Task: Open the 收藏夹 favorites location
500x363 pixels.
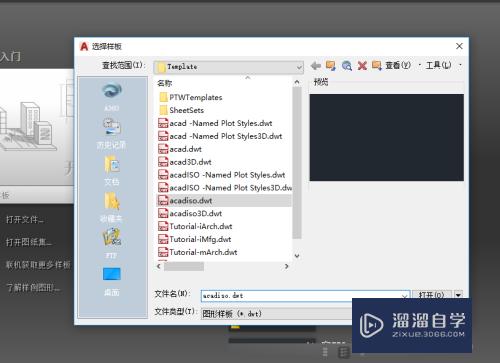Action: (x=112, y=207)
